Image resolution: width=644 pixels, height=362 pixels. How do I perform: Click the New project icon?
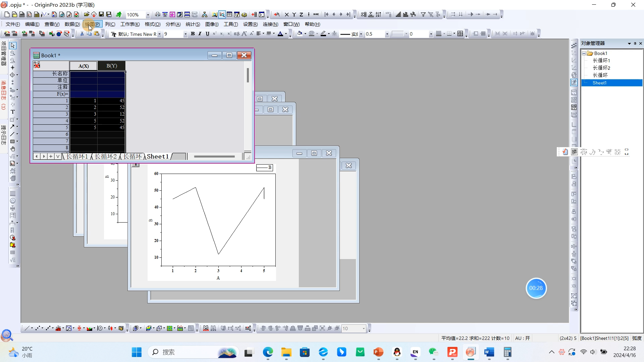7,14
